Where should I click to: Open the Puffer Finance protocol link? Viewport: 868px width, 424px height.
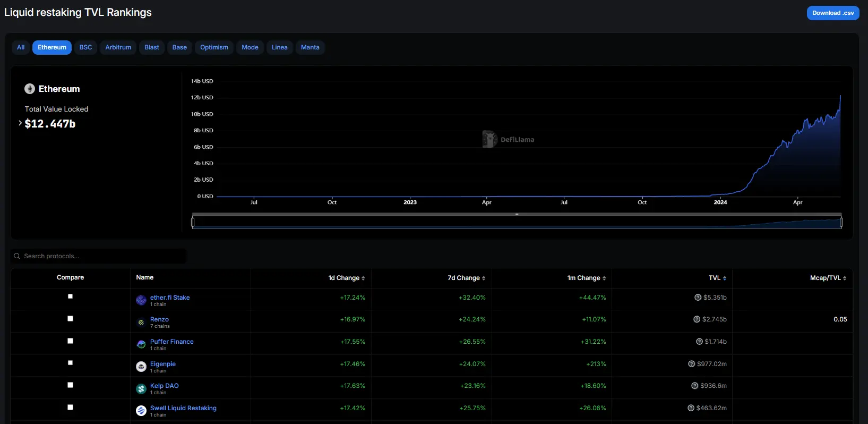(x=171, y=342)
